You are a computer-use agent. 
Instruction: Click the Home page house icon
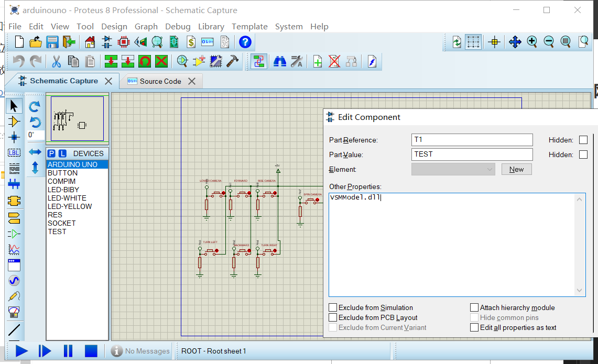tap(90, 42)
